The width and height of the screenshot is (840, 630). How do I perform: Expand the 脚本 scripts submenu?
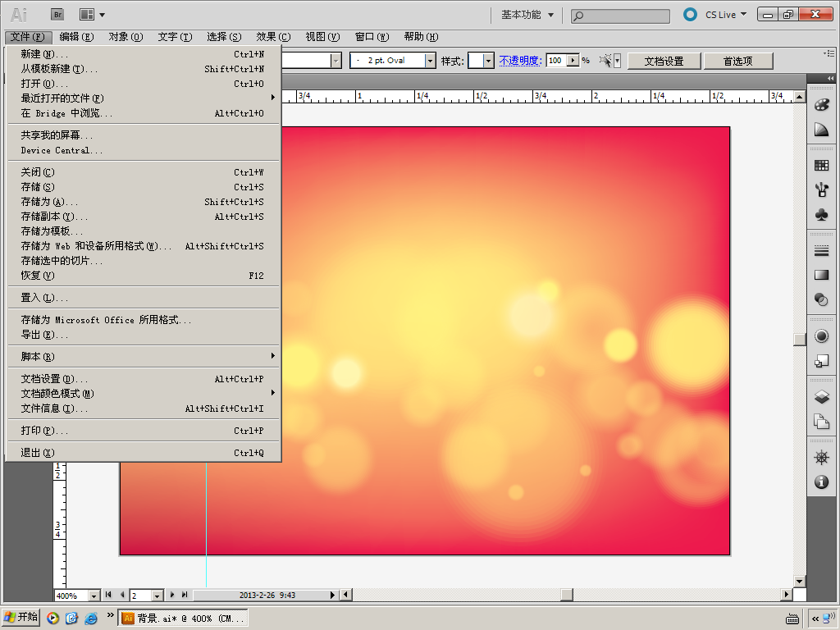[272, 356]
